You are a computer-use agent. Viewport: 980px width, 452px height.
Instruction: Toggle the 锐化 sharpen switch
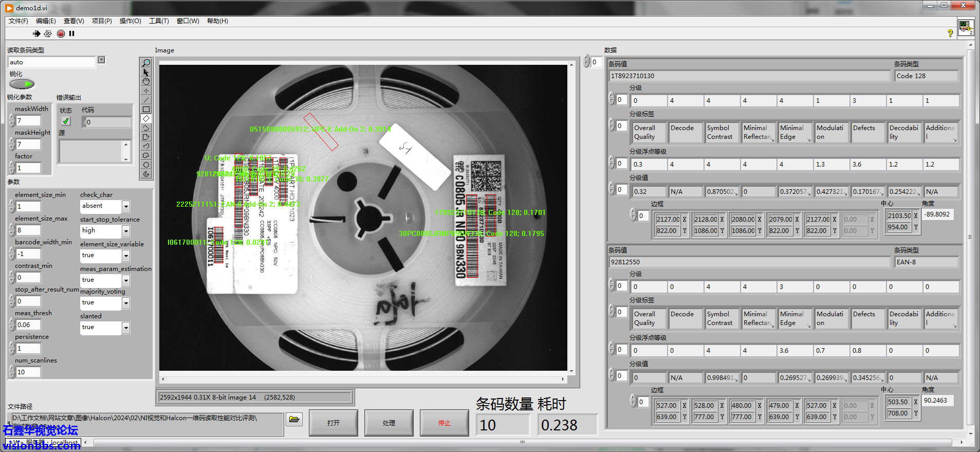(x=22, y=84)
